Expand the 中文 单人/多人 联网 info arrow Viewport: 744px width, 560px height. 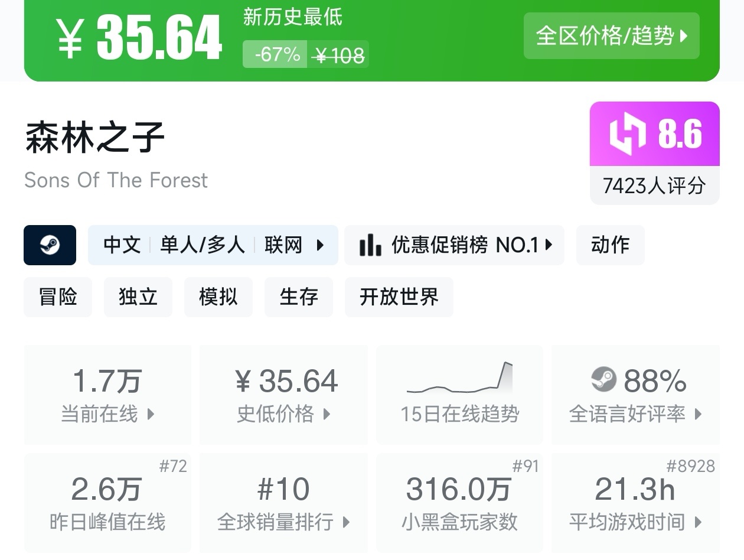320,245
